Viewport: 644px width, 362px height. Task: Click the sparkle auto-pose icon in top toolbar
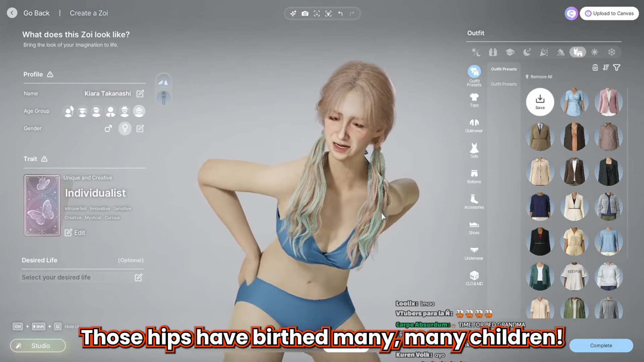[x=293, y=13]
